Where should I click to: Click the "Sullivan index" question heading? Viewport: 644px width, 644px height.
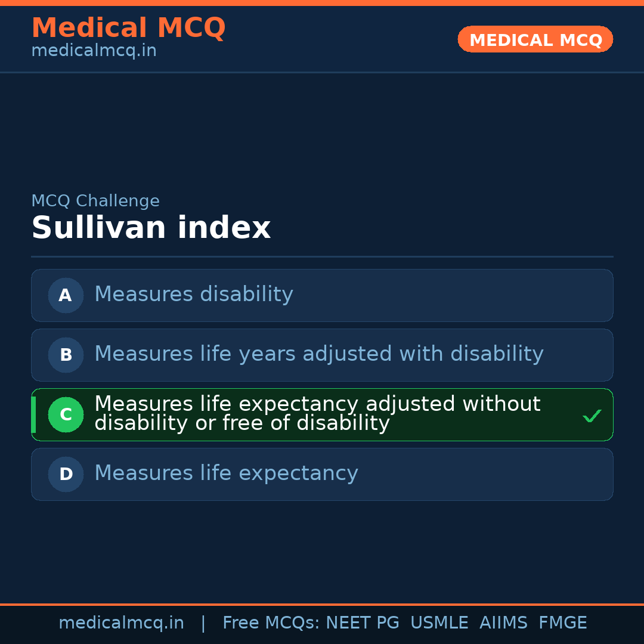[151, 228]
